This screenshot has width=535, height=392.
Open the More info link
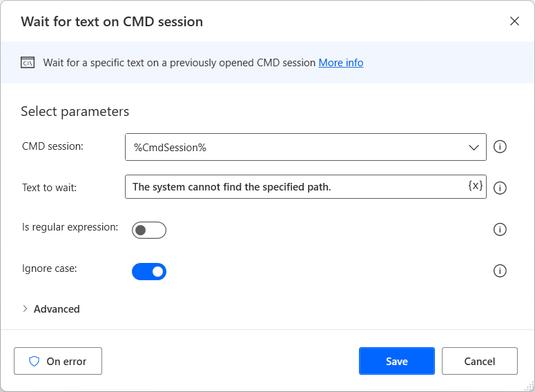(340, 63)
